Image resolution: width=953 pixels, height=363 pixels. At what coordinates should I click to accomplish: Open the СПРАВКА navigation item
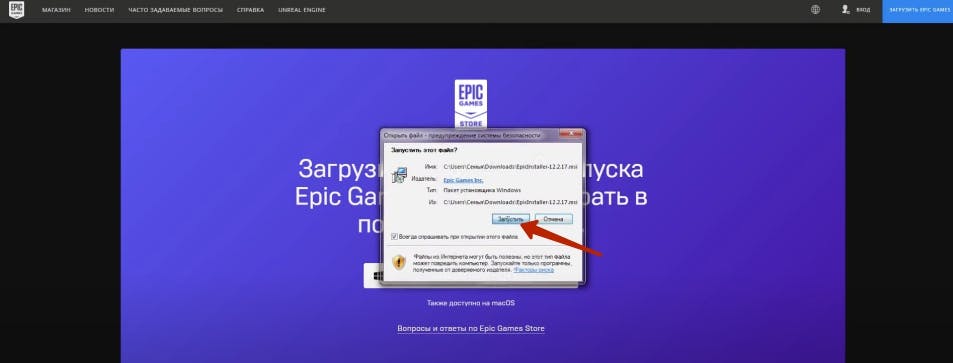pyautogui.click(x=250, y=10)
